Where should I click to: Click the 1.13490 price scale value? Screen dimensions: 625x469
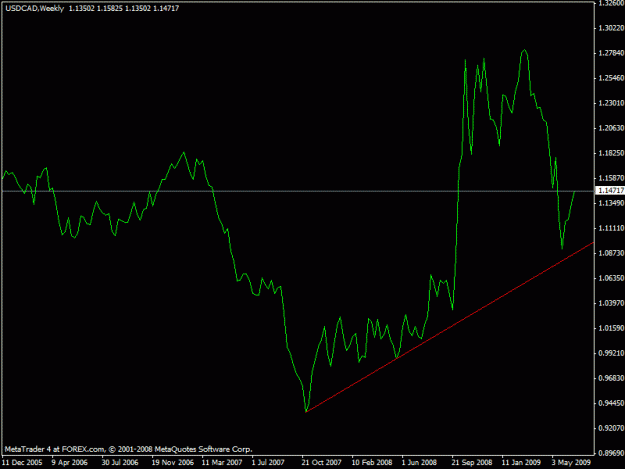[x=611, y=204]
